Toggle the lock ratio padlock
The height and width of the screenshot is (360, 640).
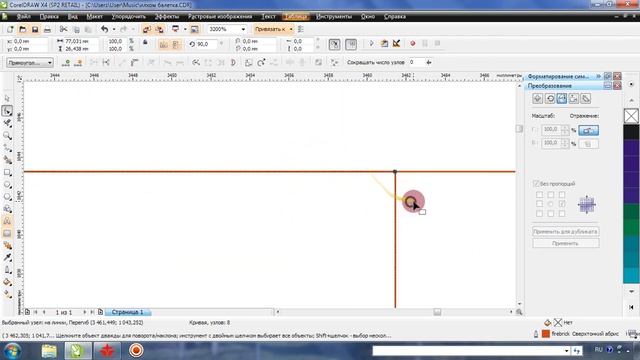[x=145, y=42]
